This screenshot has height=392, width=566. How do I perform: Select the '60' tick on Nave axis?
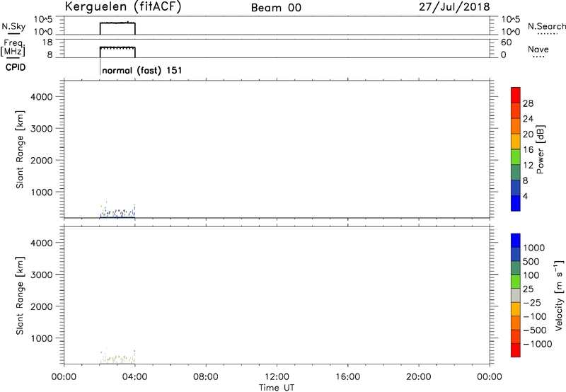pyautogui.click(x=506, y=42)
